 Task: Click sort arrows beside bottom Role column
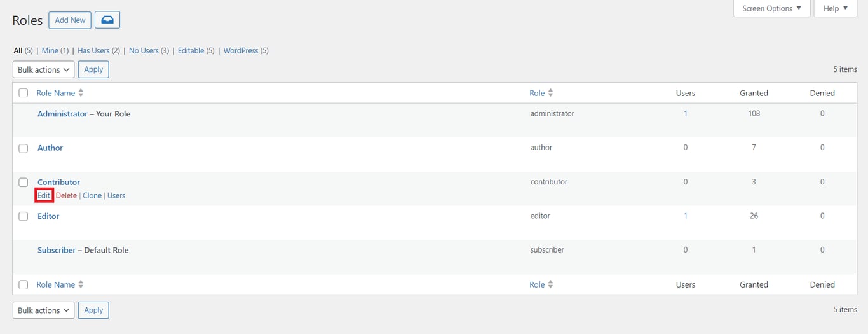pyautogui.click(x=550, y=284)
